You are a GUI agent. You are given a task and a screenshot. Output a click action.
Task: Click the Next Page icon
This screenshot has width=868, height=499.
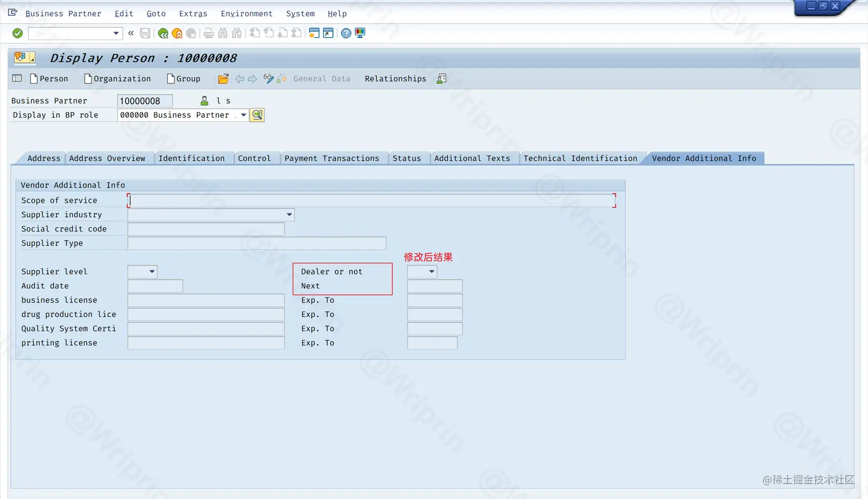(x=282, y=33)
